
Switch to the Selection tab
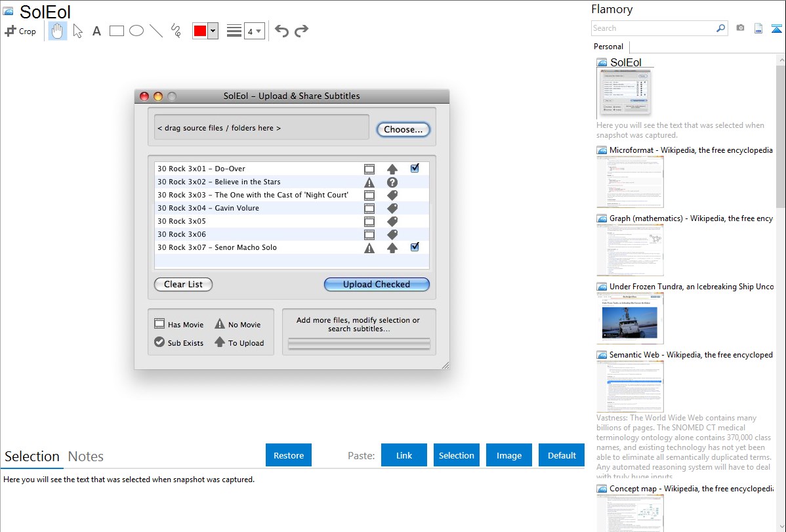click(32, 457)
